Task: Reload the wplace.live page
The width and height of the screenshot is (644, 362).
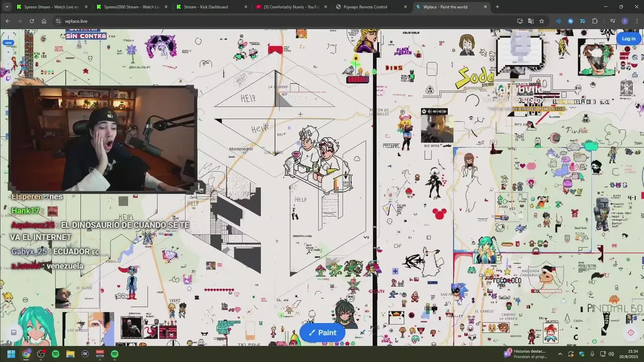Action: click(32, 21)
